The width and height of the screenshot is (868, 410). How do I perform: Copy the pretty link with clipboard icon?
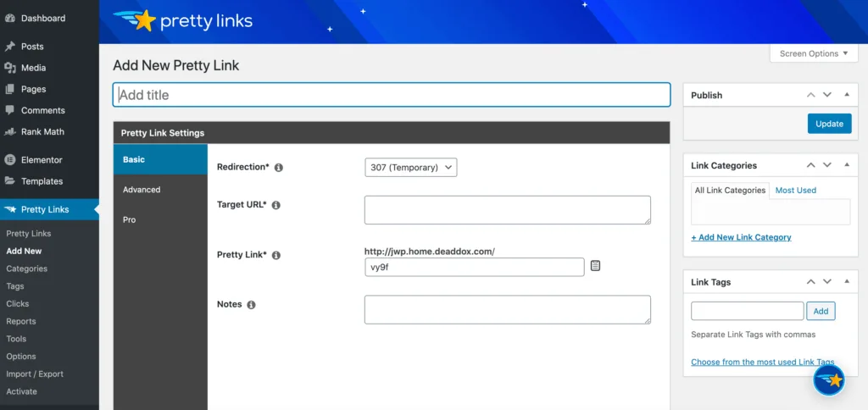tap(595, 266)
